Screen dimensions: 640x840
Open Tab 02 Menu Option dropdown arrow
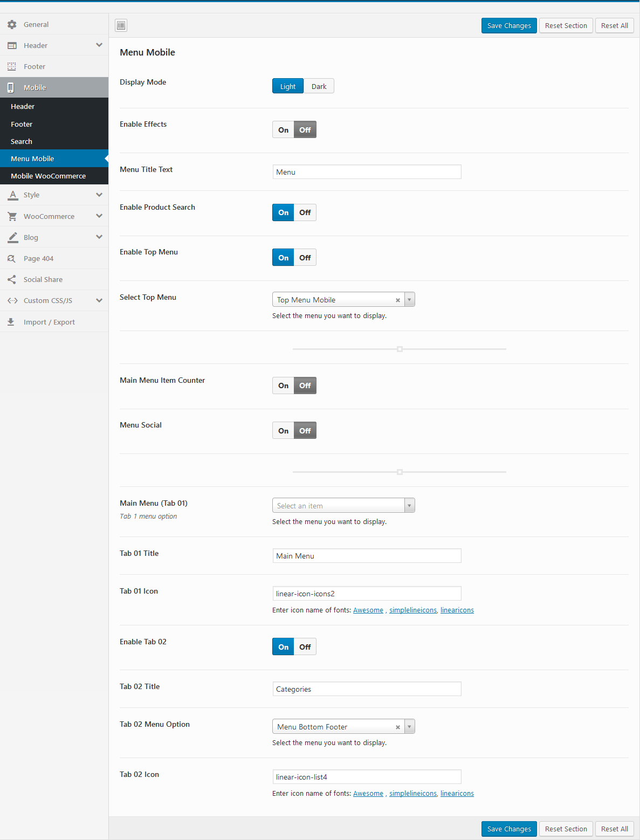[409, 727]
